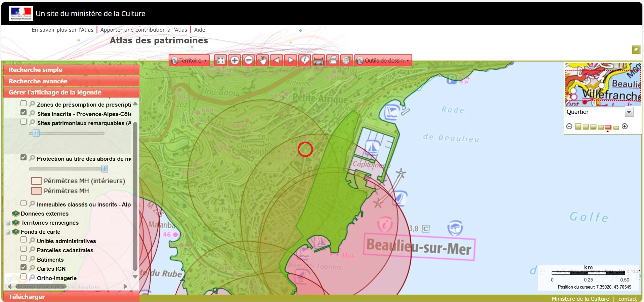This screenshot has width=644, height=302.
Task: Uncheck the Sites inscrits layer
Action: [x=24, y=112]
